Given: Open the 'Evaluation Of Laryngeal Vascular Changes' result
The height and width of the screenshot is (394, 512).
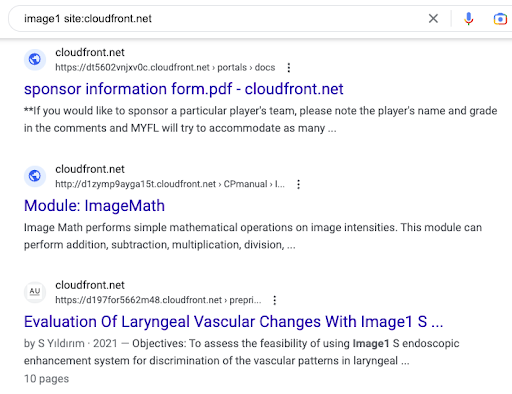Looking at the screenshot, I should pyautogui.click(x=234, y=322).
